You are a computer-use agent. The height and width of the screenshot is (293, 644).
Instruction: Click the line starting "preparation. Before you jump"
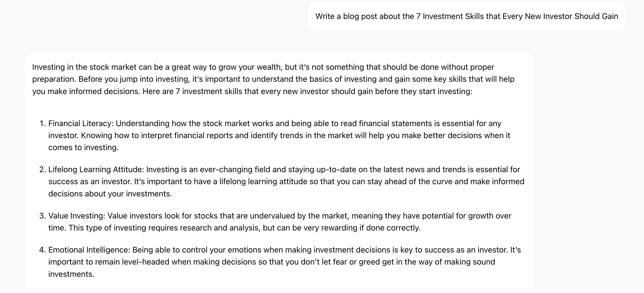coord(273,79)
